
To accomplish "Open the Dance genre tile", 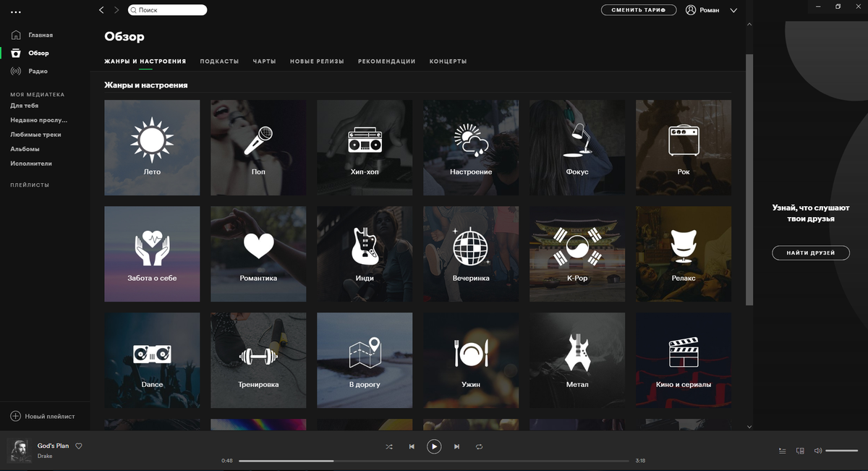I will (x=152, y=360).
